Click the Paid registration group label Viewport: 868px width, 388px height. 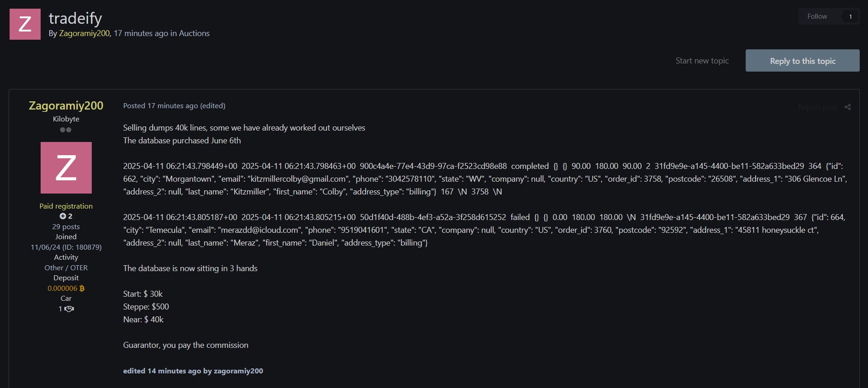point(66,206)
